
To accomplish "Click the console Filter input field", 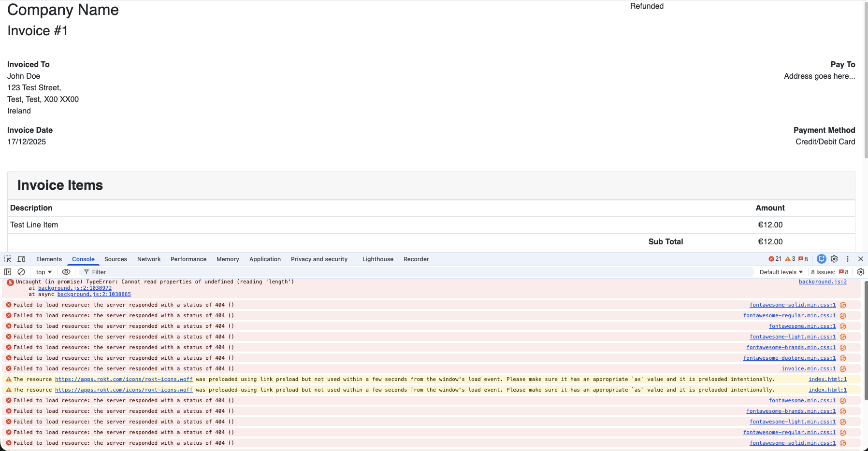I will (416, 272).
